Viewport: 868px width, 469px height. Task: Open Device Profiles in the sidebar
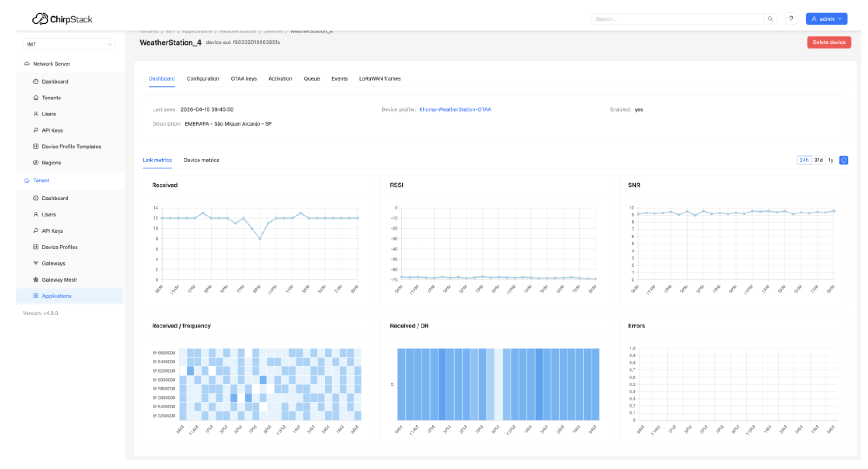pyautogui.click(x=60, y=247)
